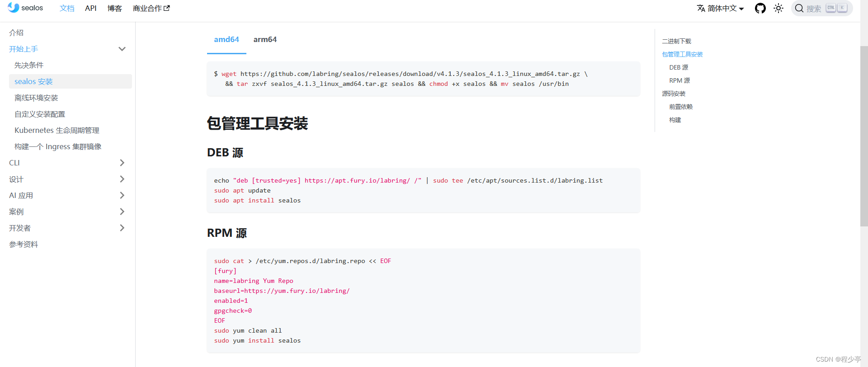Open the API nav item
The width and height of the screenshot is (868, 367).
point(91,8)
